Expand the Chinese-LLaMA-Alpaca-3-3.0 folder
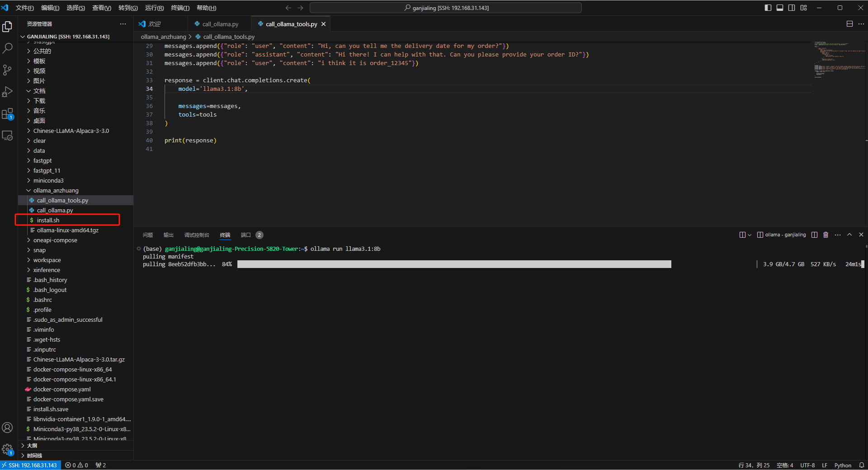Screen dimensions: 868x470 tap(75, 131)
